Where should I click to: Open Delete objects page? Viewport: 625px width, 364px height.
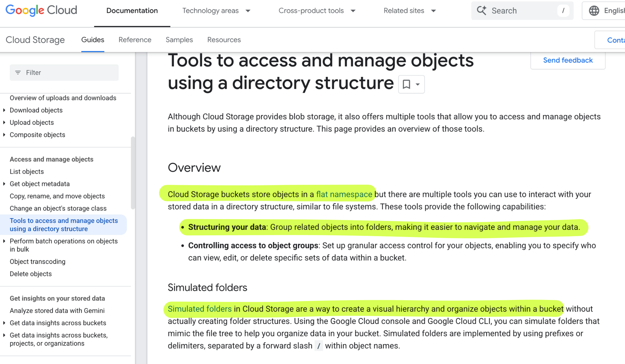31,274
